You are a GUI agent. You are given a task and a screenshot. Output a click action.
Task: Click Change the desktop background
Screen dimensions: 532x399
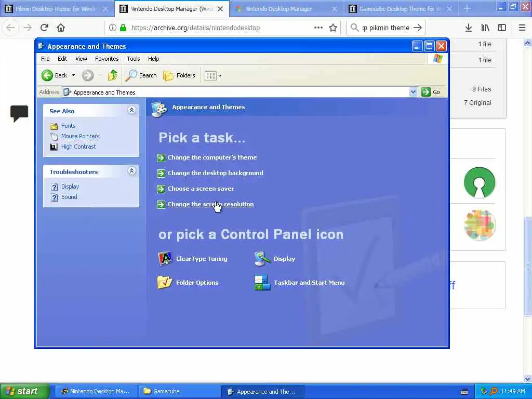pyautogui.click(x=216, y=173)
